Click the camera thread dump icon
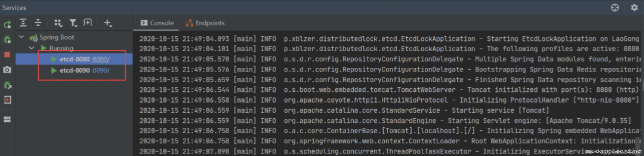 [7, 69]
